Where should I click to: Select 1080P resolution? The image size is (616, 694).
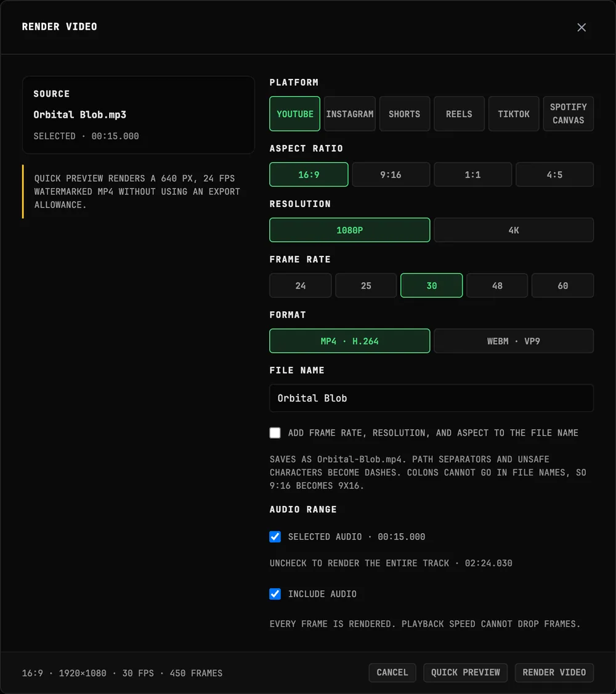pyautogui.click(x=350, y=230)
